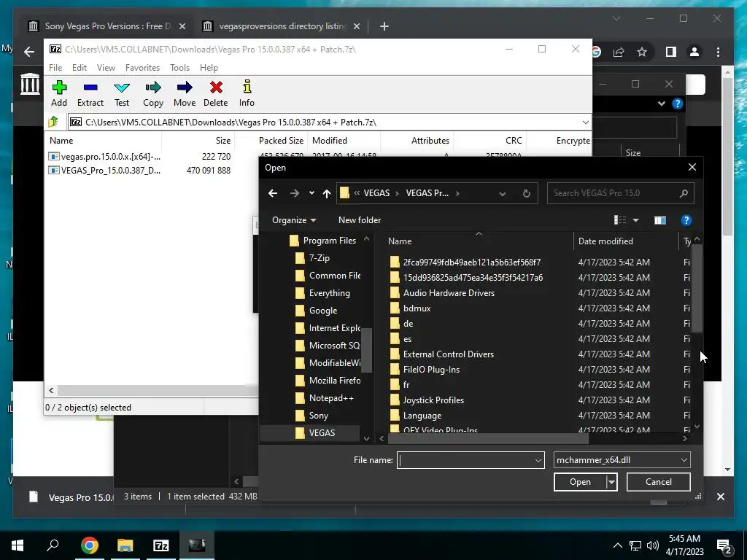This screenshot has width=747, height=560.
Task: Switch to vegasproversions directory listing tab
Action: pyautogui.click(x=282, y=26)
